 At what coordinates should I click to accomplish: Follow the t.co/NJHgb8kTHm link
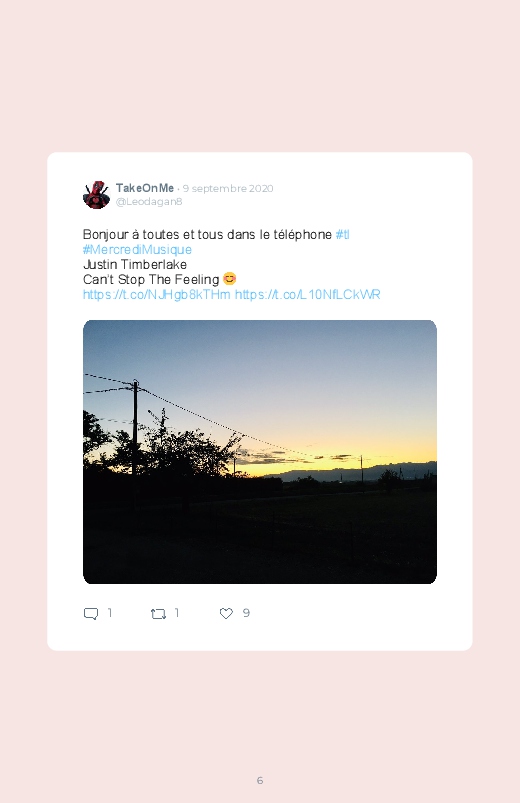point(157,294)
